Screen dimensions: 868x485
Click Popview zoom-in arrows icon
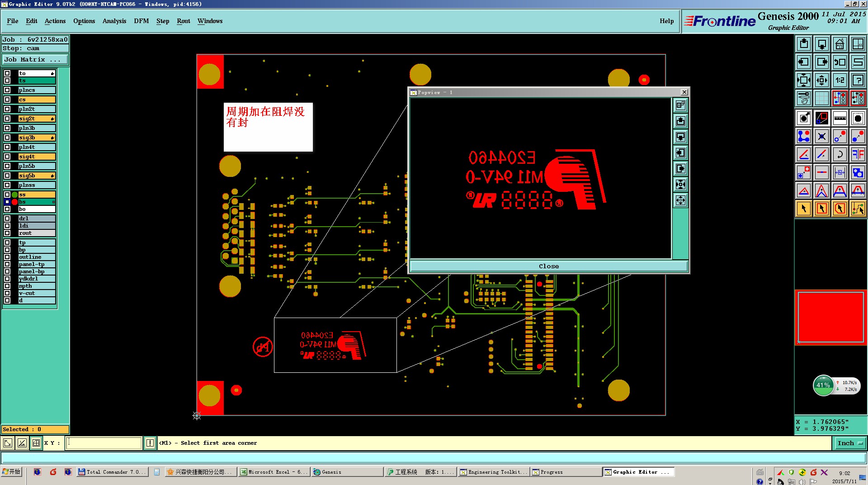coord(680,185)
